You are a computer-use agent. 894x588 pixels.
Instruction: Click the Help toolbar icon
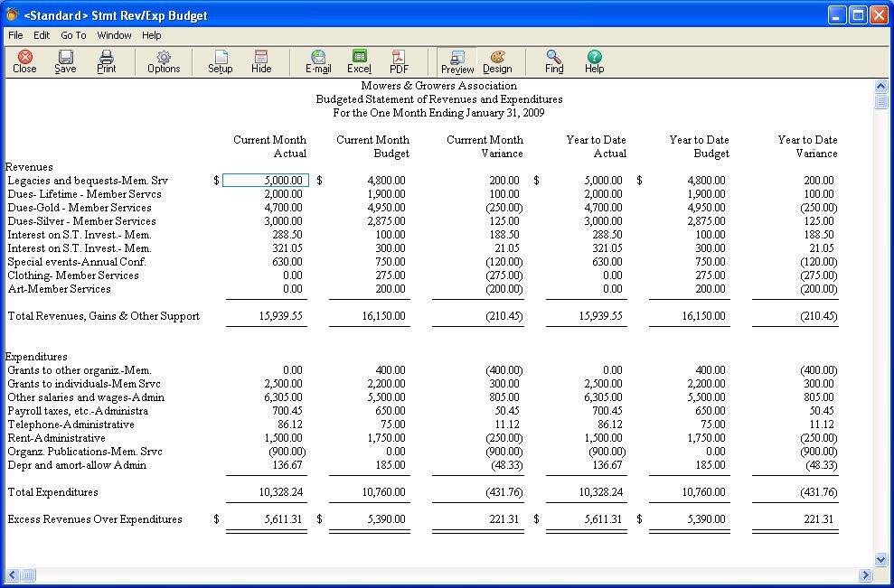pyautogui.click(x=594, y=61)
